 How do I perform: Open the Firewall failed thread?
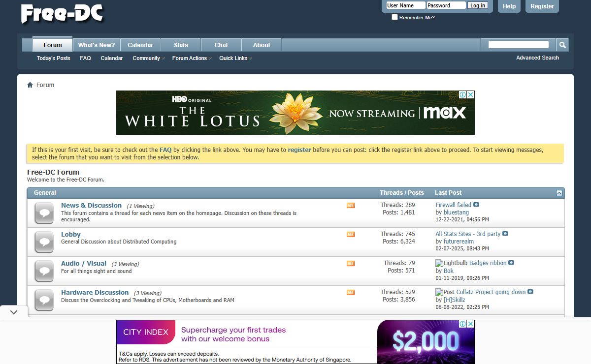coord(453,205)
